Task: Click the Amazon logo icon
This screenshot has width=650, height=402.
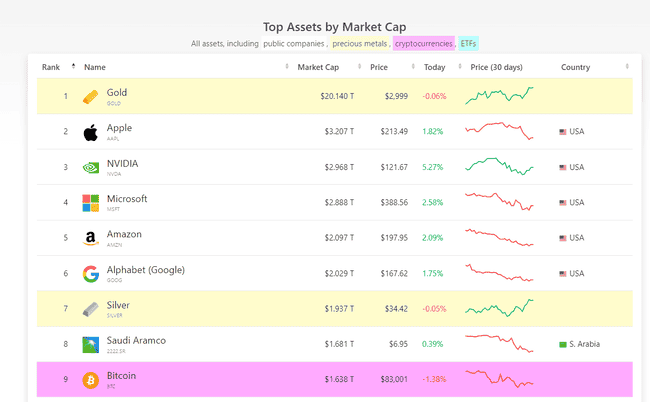Action: (x=91, y=238)
